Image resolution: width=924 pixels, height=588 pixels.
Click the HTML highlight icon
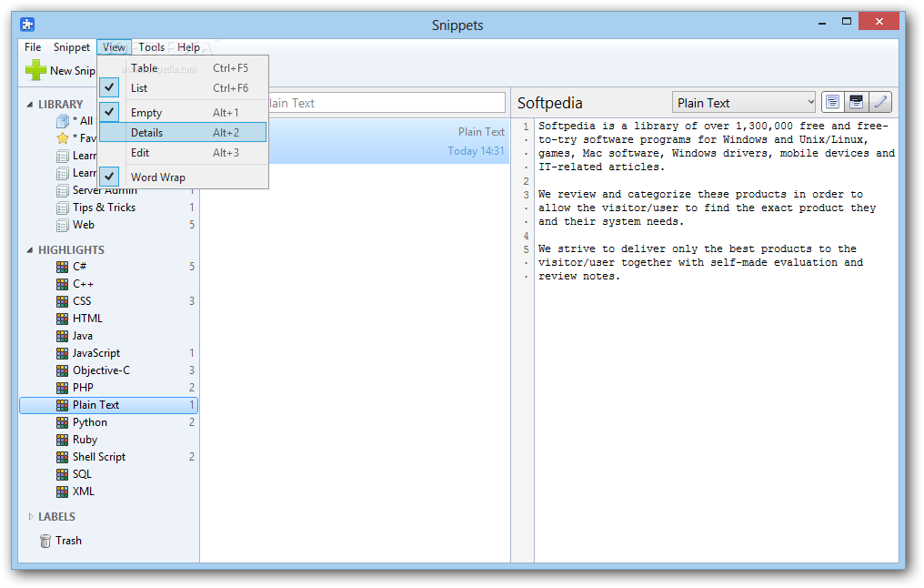[62, 319]
